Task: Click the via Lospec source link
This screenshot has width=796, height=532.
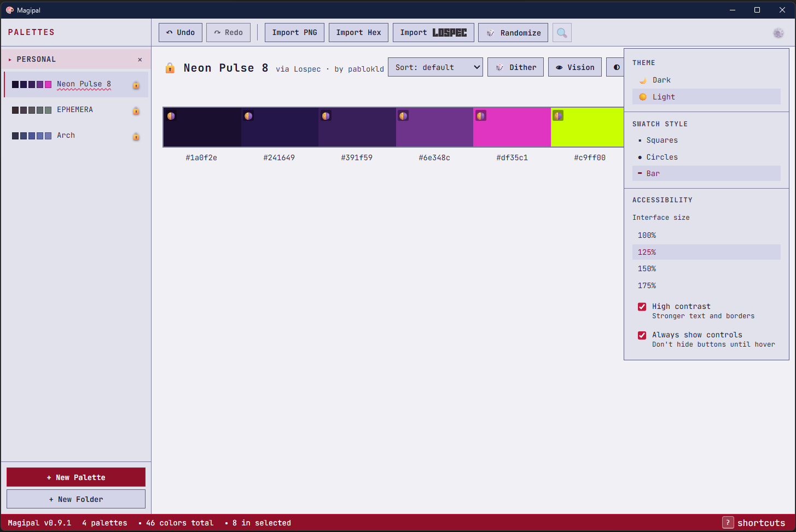Action: [x=298, y=69]
